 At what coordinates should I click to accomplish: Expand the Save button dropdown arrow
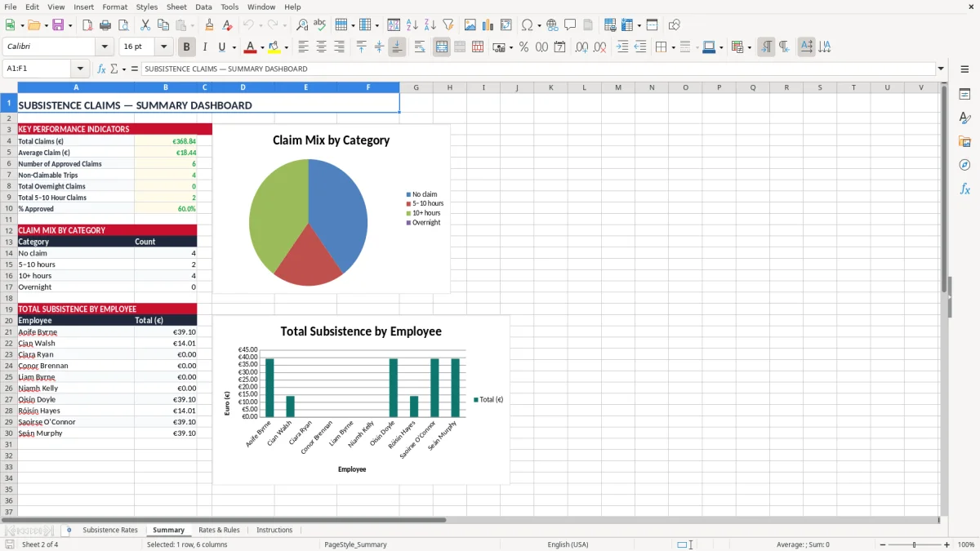coord(70,25)
